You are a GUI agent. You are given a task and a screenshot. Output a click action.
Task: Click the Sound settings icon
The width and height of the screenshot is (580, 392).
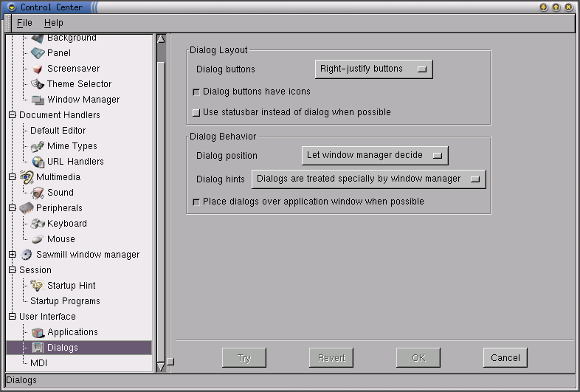point(38,193)
